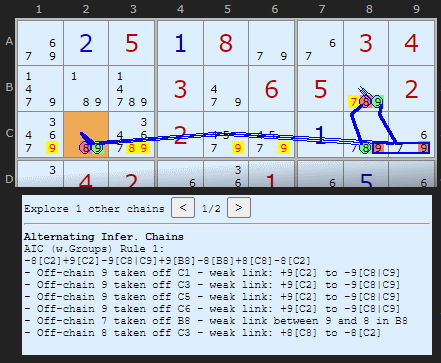Select cell C9 with boxed 9 candidate

(412, 134)
